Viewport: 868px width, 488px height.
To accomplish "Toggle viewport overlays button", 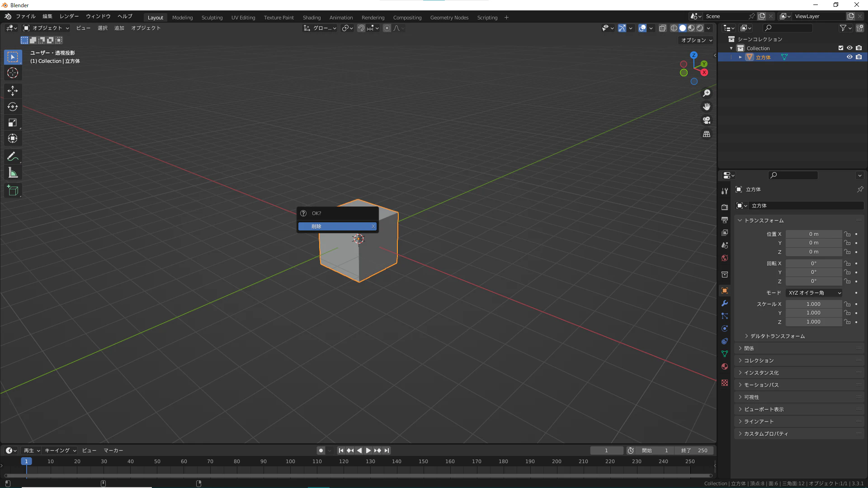I will pyautogui.click(x=642, y=28).
